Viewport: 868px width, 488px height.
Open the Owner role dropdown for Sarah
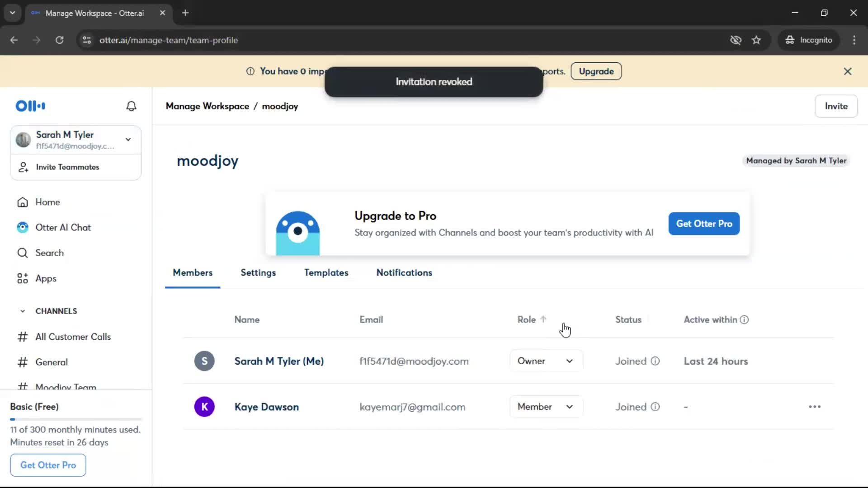point(546,361)
